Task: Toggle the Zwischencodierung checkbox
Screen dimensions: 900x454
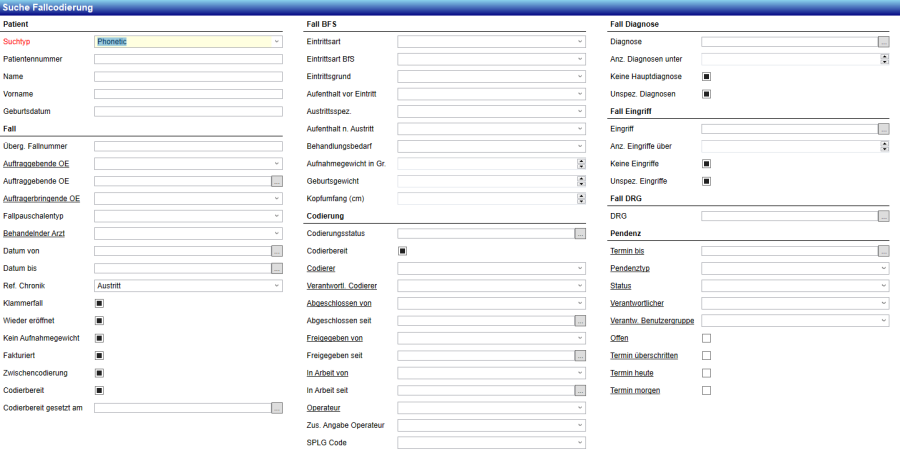Action: pyautogui.click(x=99, y=373)
